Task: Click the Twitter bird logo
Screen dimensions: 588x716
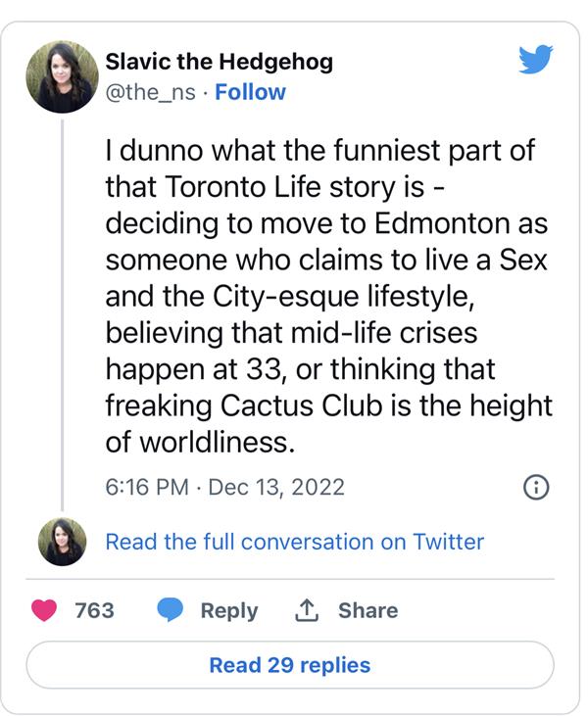Action: pyautogui.click(x=535, y=61)
